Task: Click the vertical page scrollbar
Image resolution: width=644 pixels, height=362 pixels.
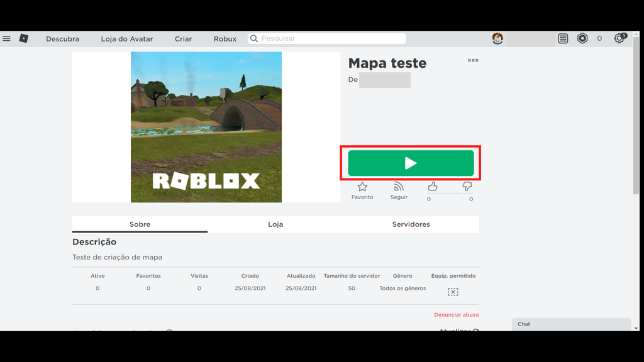Action: coord(636,116)
